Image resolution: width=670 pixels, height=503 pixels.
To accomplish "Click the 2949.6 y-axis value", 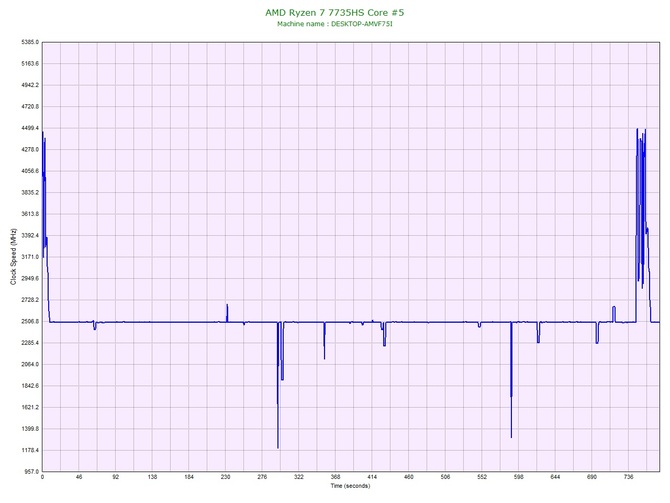I will (x=30, y=278).
